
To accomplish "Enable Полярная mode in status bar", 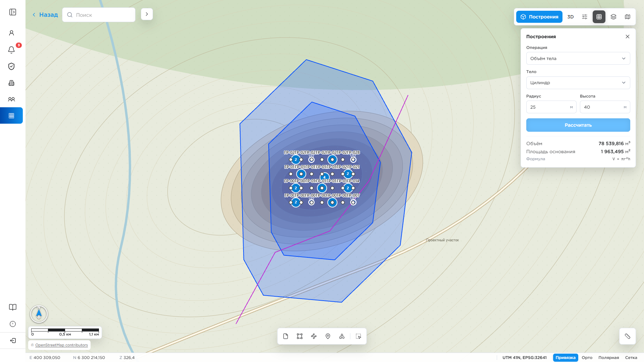I will tap(609, 358).
